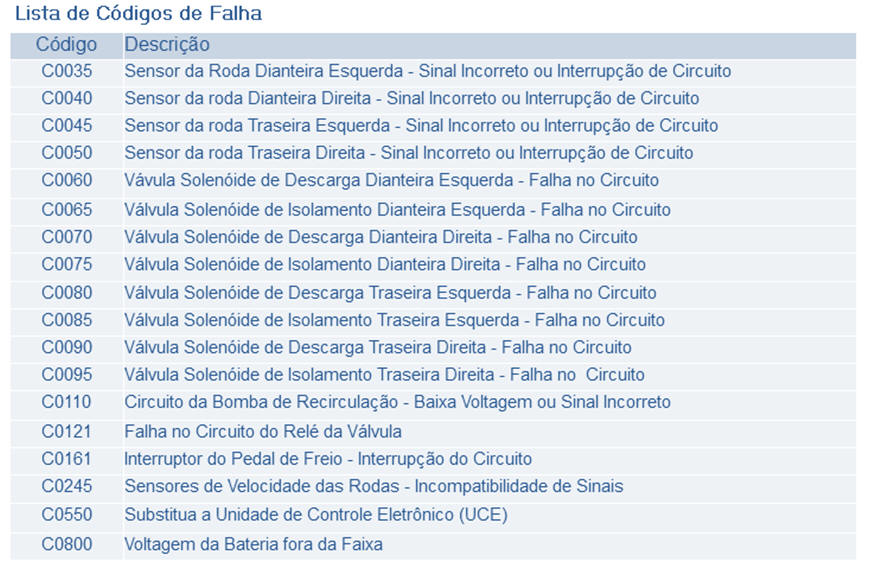Click Sensores de Velocidade das Rodas description
This screenshot has height=569, width=869.
coord(373,486)
